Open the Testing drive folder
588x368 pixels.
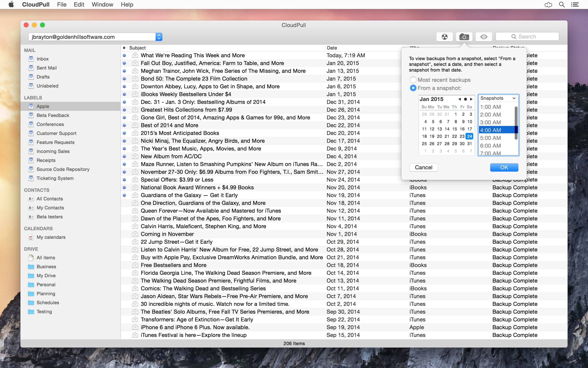[31, 312]
